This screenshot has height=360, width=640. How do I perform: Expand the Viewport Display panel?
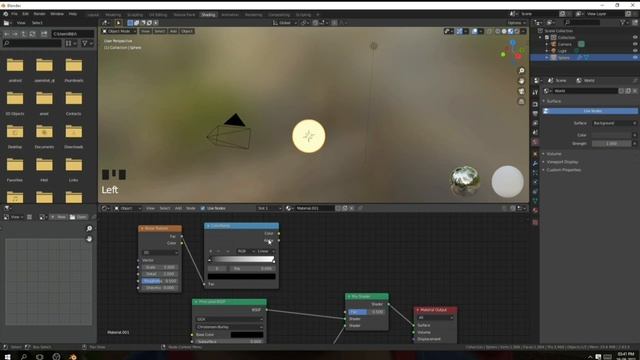tap(562, 162)
